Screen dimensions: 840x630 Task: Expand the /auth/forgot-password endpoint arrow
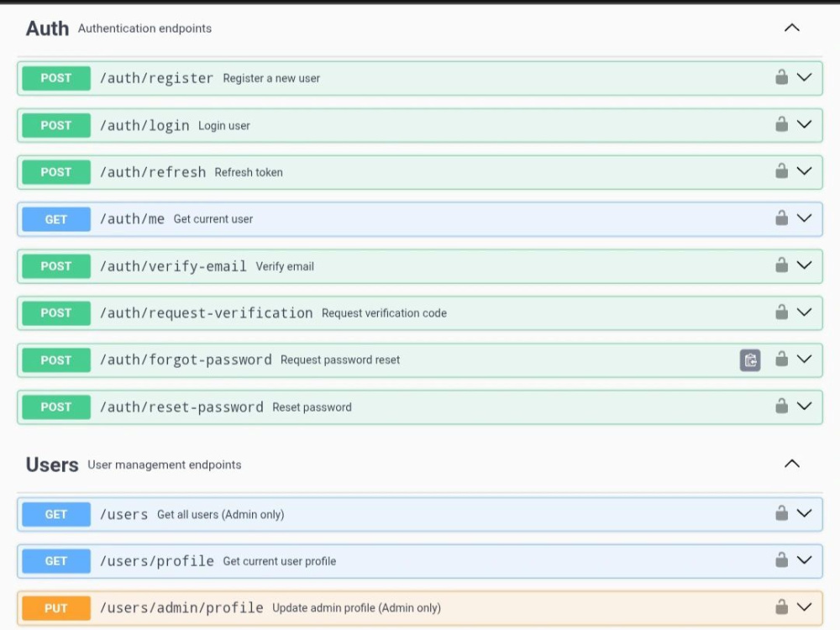804,359
